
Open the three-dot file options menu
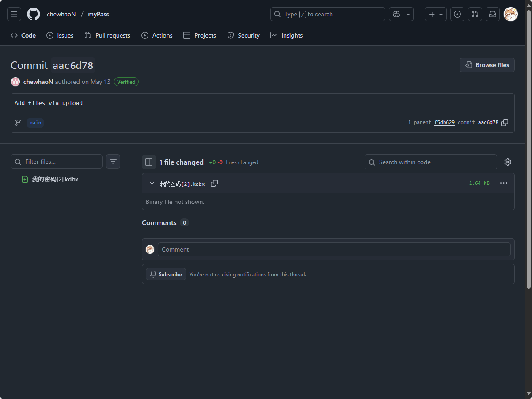(504, 183)
